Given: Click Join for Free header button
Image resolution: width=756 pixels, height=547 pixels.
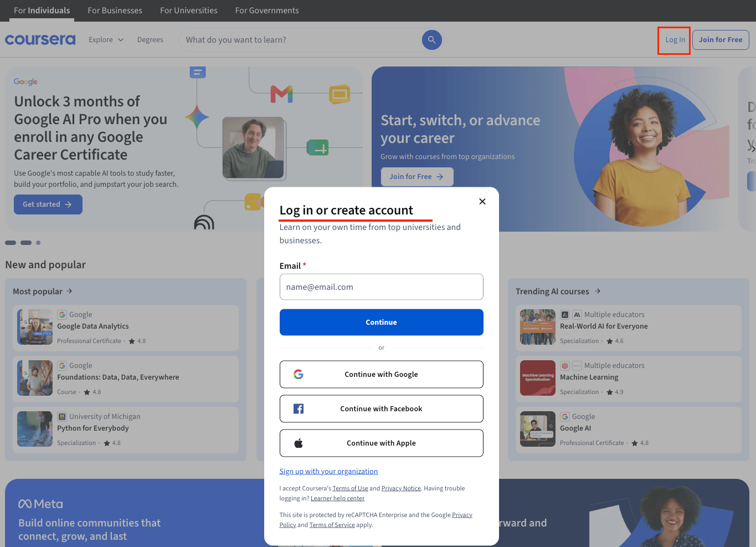Looking at the screenshot, I should (721, 40).
